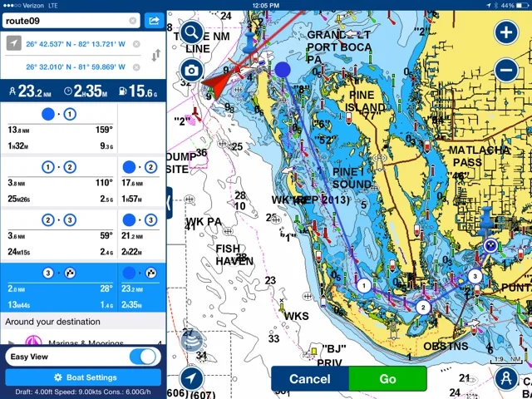The width and height of the screenshot is (532, 399).
Task: Clear the route09 name field
Action: point(133,21)
